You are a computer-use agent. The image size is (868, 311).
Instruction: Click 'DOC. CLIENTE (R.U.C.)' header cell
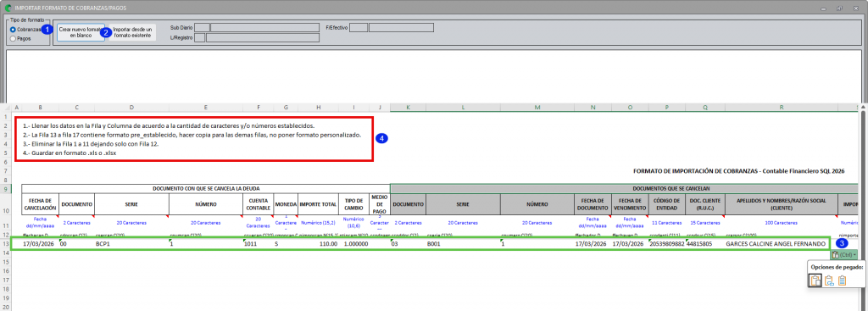coord(705,204)
